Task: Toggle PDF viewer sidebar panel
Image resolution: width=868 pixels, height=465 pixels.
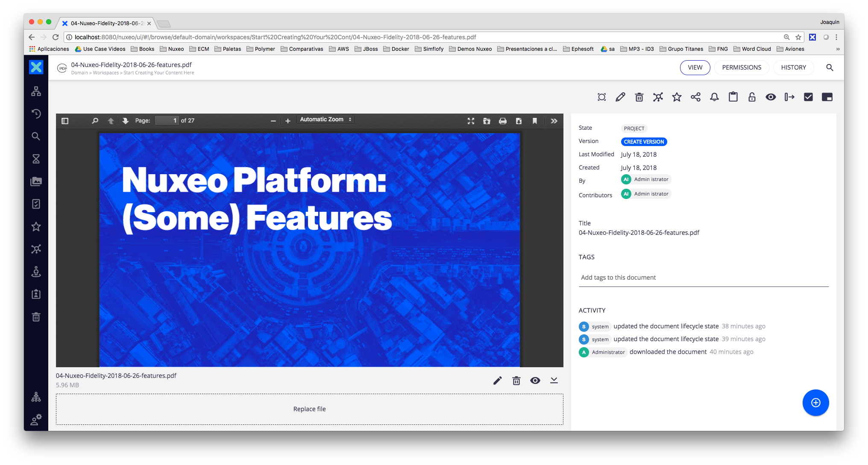Action: point(65,121)
